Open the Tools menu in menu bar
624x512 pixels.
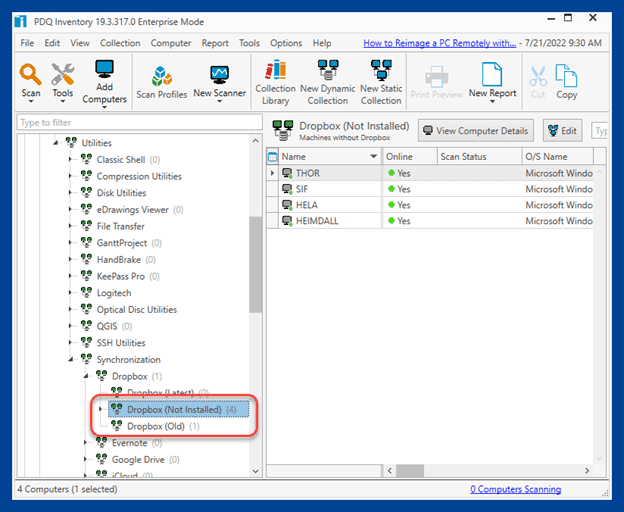(249, 43)
